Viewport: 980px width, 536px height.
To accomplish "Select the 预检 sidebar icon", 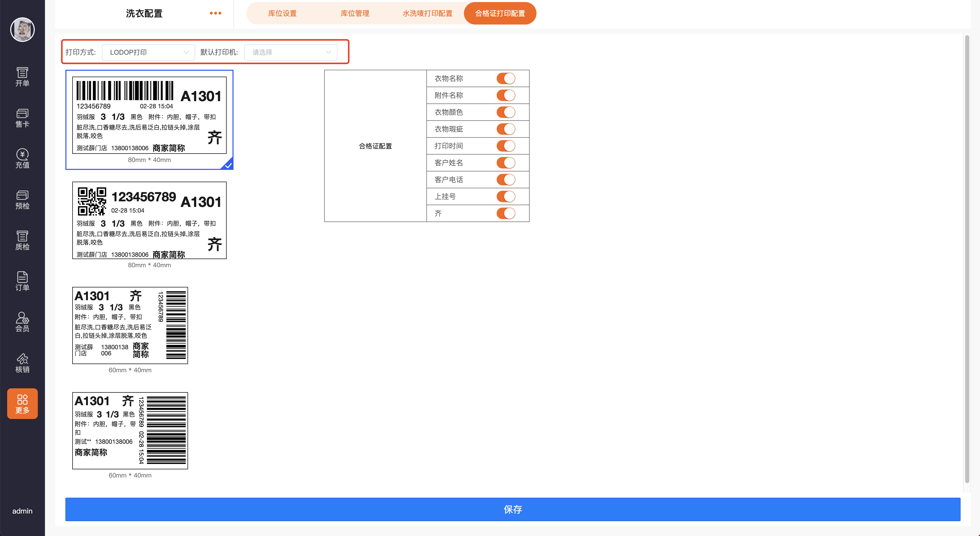I will click(22, 199).
